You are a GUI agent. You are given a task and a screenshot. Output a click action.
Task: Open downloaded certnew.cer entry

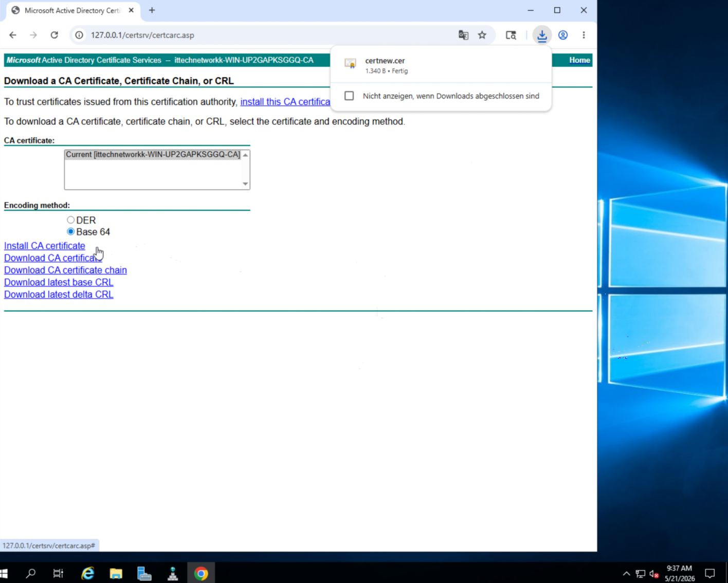pos(441,65)
